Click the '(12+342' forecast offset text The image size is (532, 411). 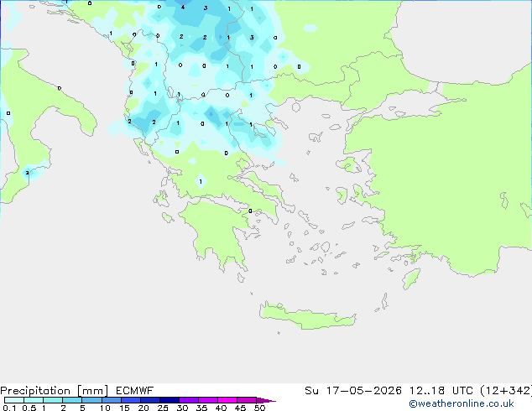(506, 391)
